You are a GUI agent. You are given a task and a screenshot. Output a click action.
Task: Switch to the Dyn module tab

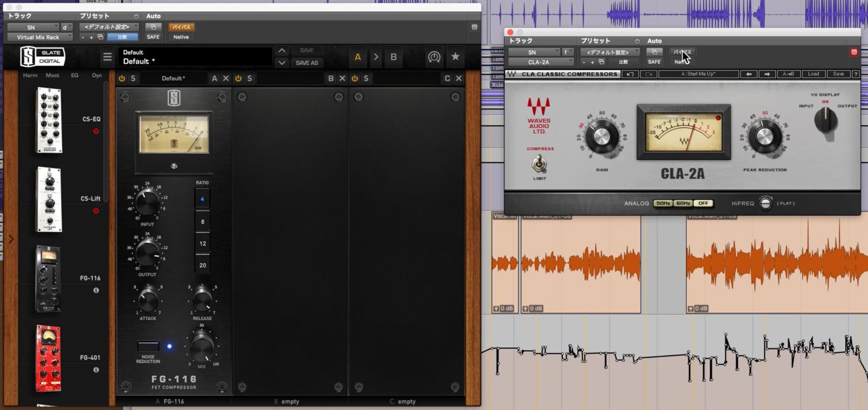pyautogui.click(x=97, y=75)
